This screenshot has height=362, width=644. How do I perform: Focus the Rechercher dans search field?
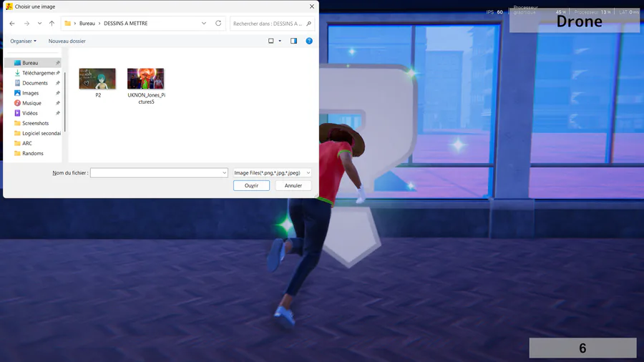[x=268, y=24]
